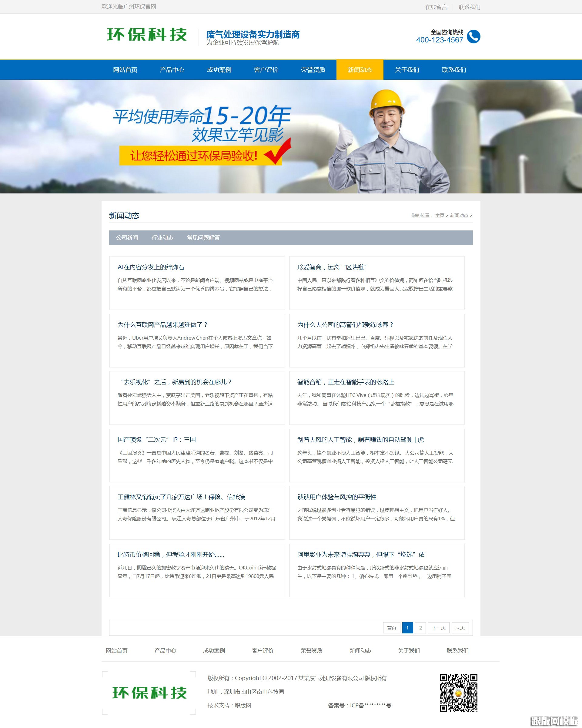Read article 比特币价格回稳，但考验才刚刚开始
The image size is (582, 728).
tap(171, 555)
